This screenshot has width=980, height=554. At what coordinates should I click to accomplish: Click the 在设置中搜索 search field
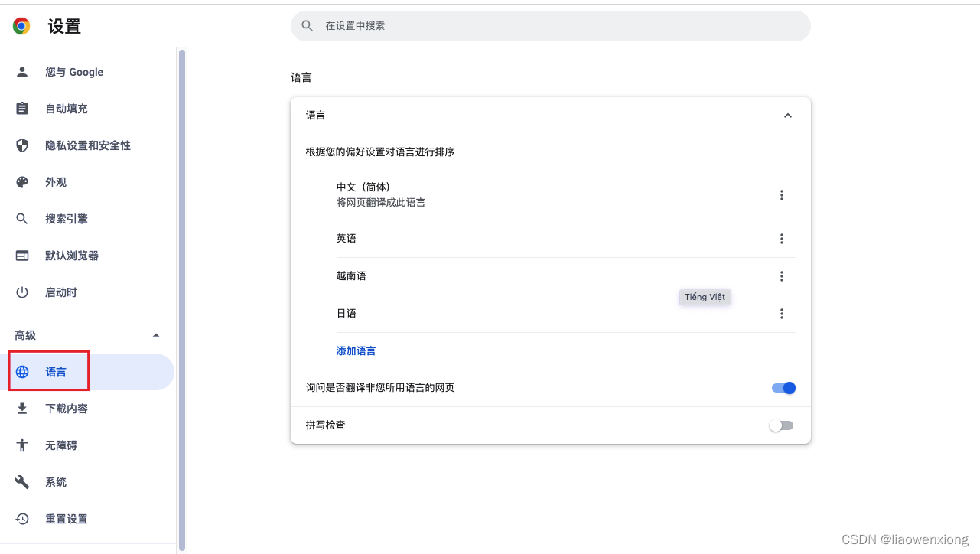(551, 26)
